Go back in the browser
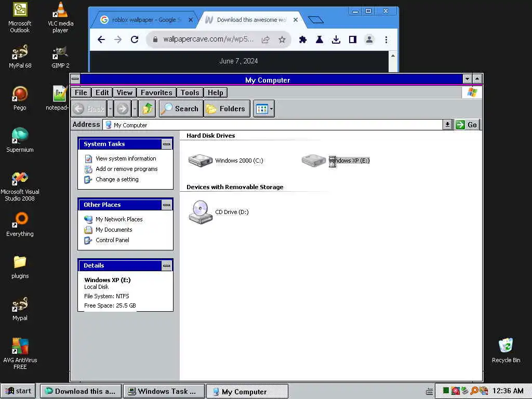The image size is (532, 399). (x=101, y=39)
